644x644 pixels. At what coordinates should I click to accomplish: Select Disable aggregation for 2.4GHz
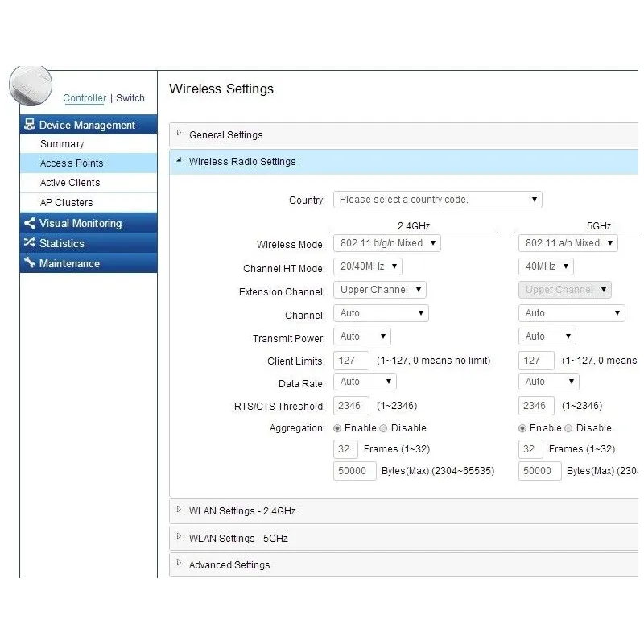point(384,428)
